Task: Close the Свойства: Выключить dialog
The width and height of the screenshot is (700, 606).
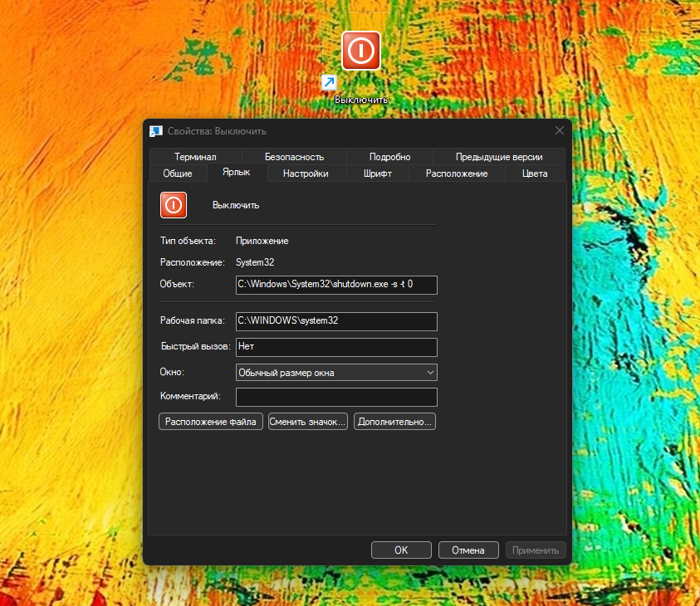Action: (x=560, y=130)
